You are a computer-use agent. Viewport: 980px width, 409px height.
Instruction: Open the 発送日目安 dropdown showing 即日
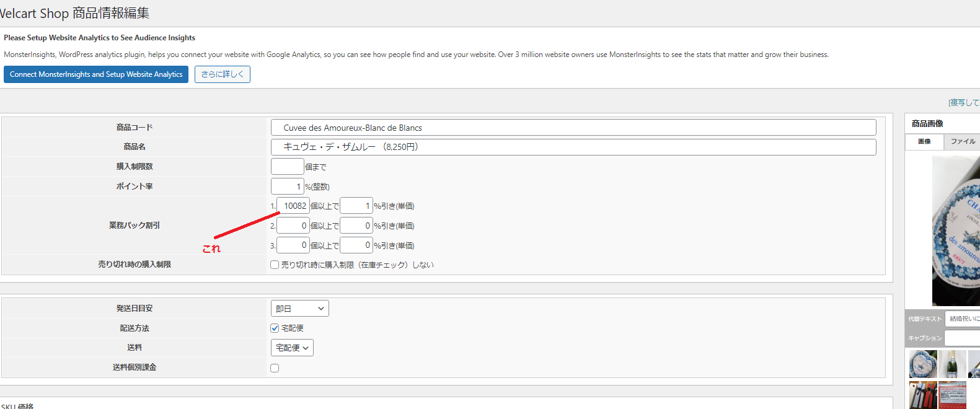[300, 309]
